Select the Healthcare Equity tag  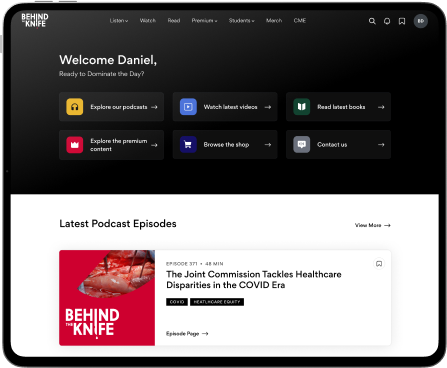tap(217, 302)
